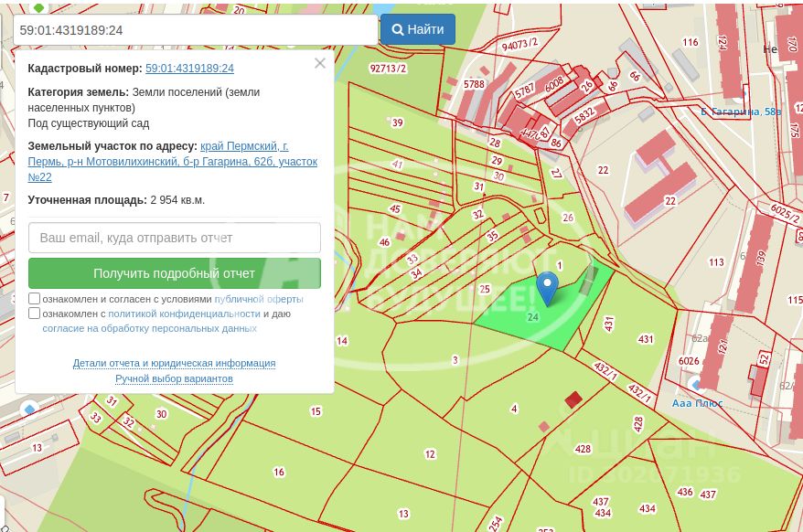Click Получить подробный отчет green button

(x=175, y=273)
